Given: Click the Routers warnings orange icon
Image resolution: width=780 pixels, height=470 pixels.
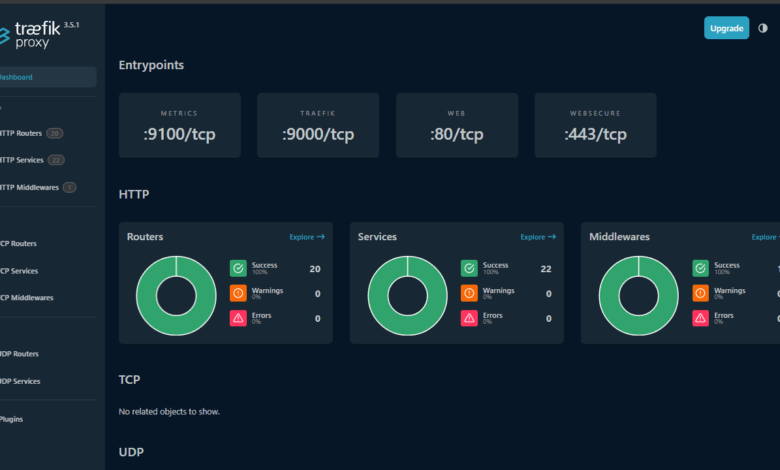Looking at the screenshot, I should (x=238, y=293).
